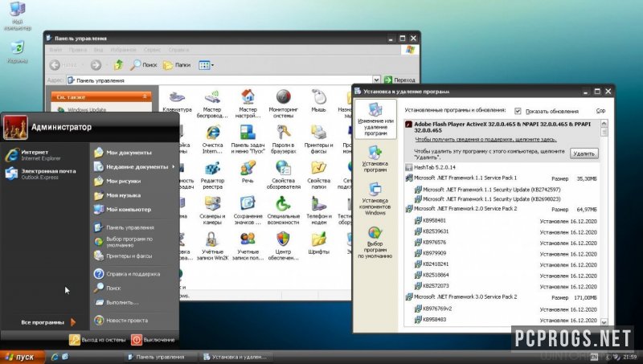Click Переход button next to address bar

pos(399,80)
